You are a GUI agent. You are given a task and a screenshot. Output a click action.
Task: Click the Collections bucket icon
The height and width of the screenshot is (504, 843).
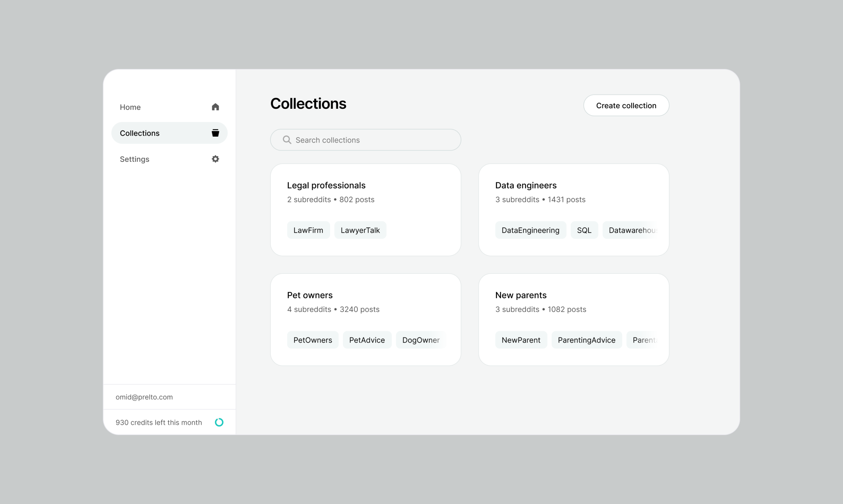(x=215, y=133)
